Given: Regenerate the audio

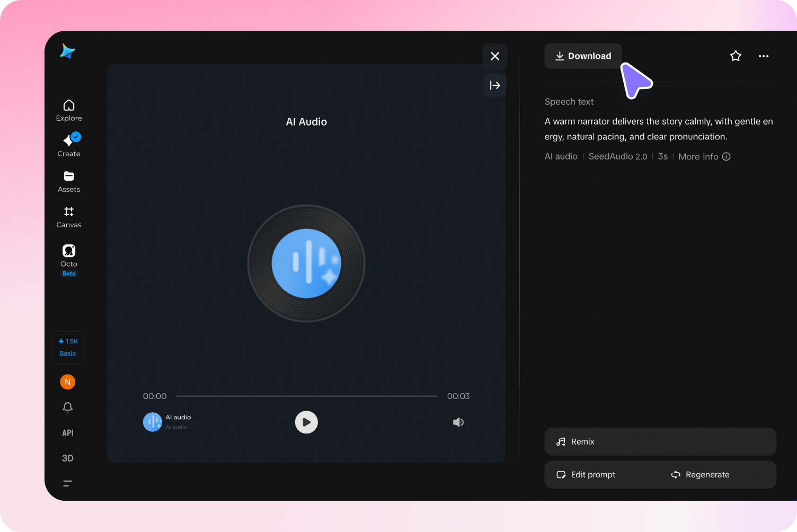Looking at the screenshot, I should tap(701, 475).
